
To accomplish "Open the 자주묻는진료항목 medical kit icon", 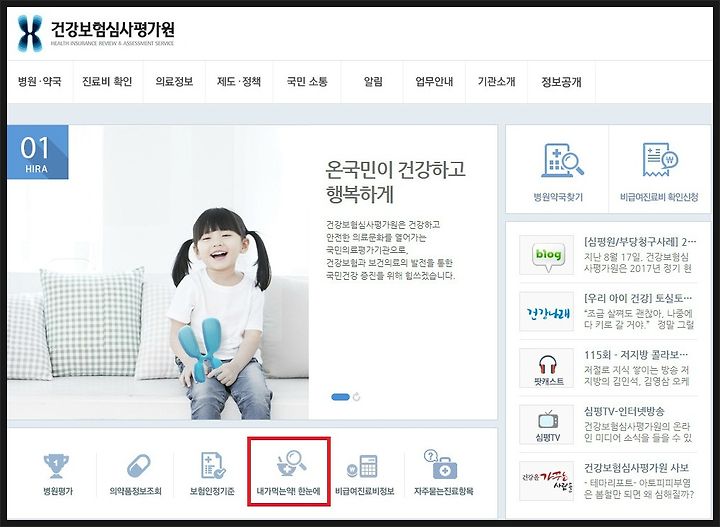I will [441, 465].
